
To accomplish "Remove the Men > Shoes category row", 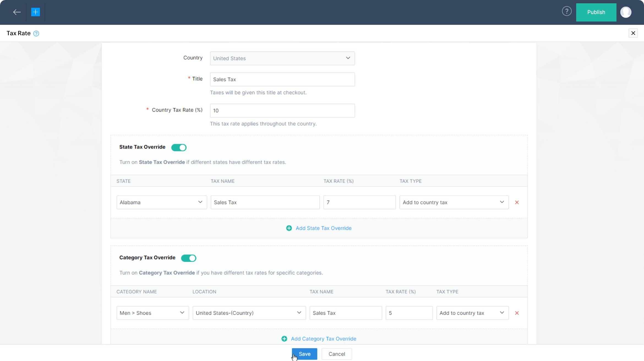I will 517,313.
